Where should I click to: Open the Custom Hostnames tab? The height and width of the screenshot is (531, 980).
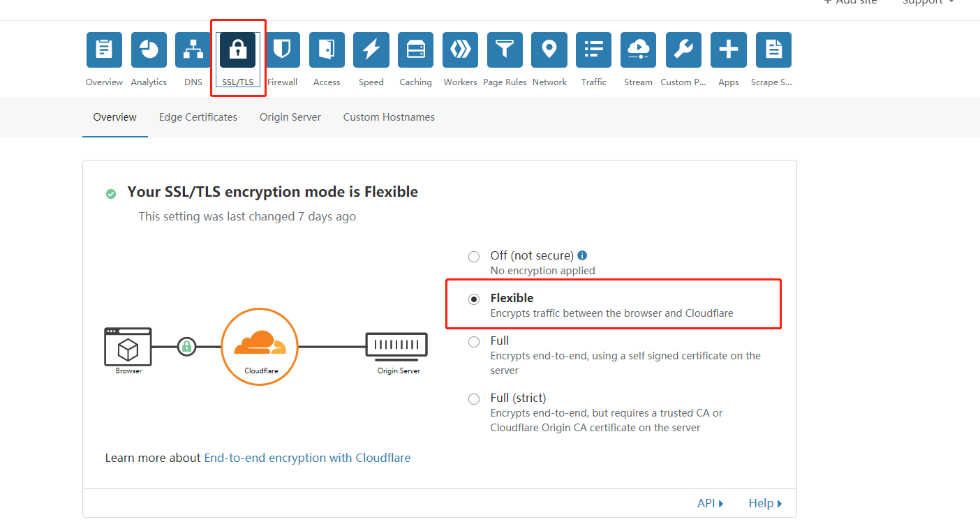tap(389, 117)
